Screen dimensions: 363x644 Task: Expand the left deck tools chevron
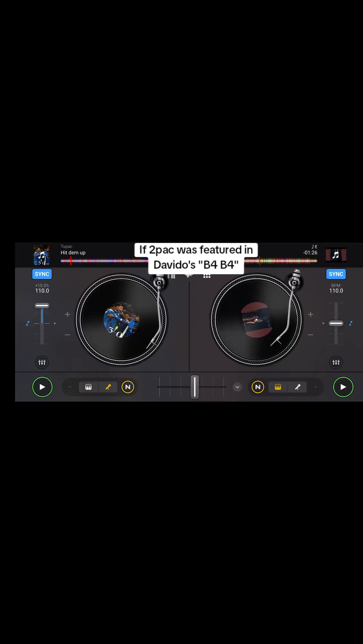pyautogui.click(x=70, y=387)
